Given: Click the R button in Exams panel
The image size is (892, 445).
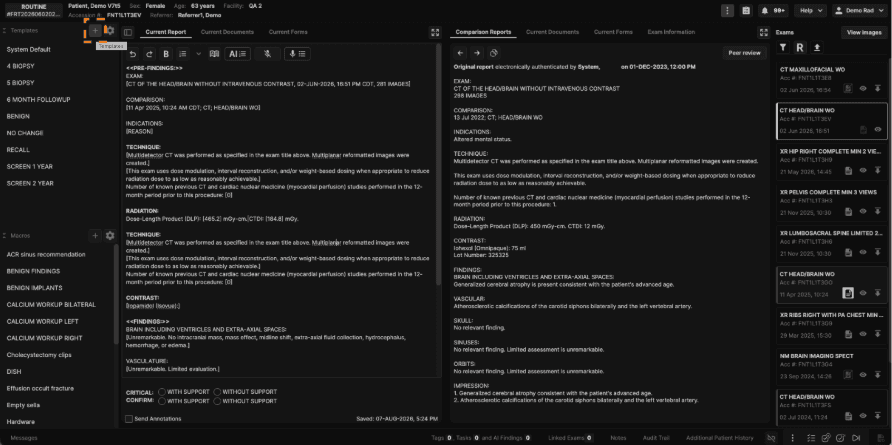Looking at the screenshot, I should point(800,47).
